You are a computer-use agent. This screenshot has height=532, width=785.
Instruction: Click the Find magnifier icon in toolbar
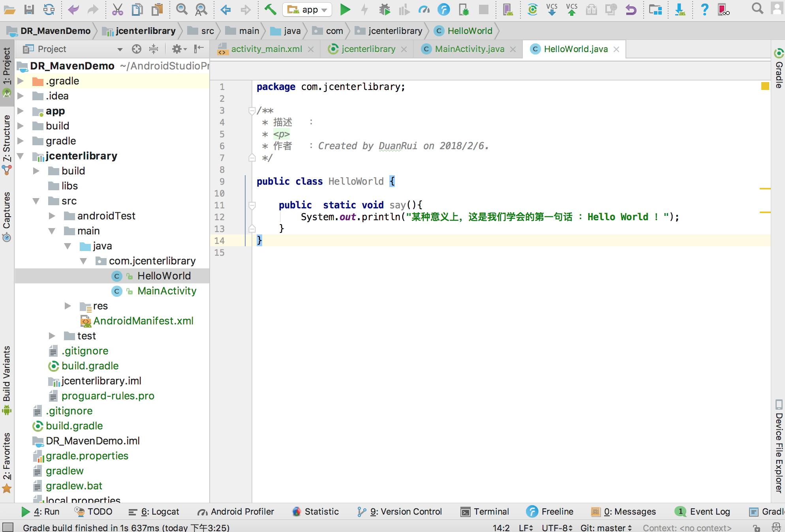point(181,9)
